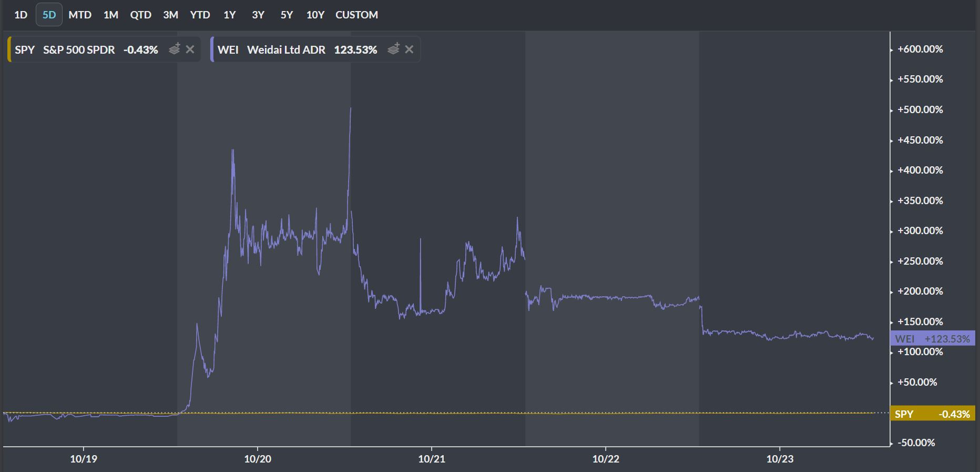Click the layers icon on WEI chip

(x=393, y=49)
